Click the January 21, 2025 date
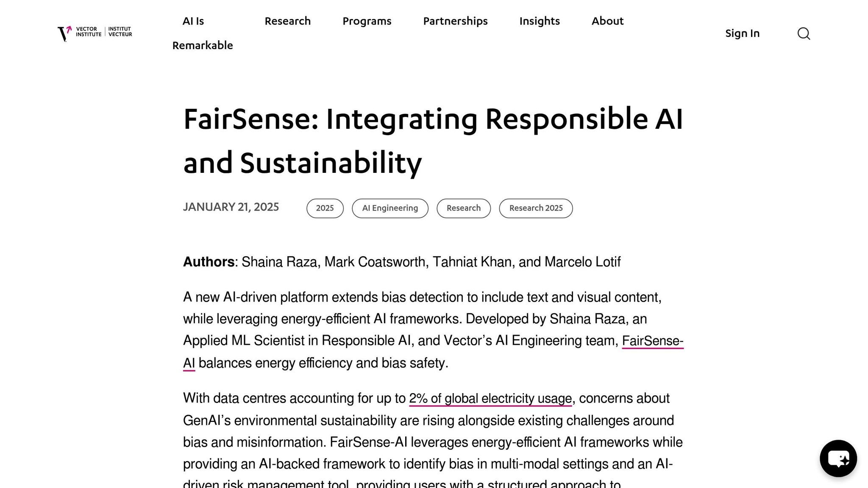 click(231, 207)
